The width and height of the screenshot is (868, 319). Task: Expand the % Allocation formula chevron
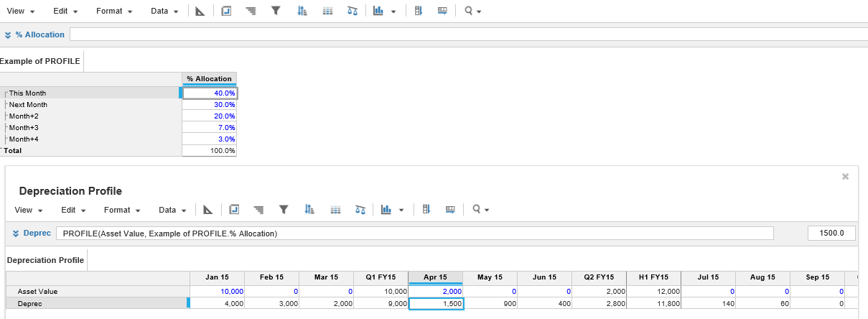8,34
